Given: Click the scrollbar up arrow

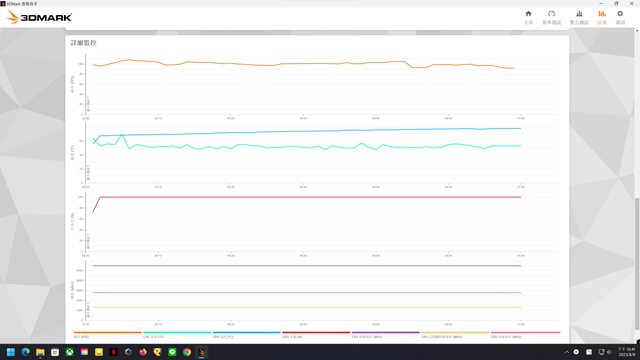Looking at the screenshot, I should [x=637, y=31].
